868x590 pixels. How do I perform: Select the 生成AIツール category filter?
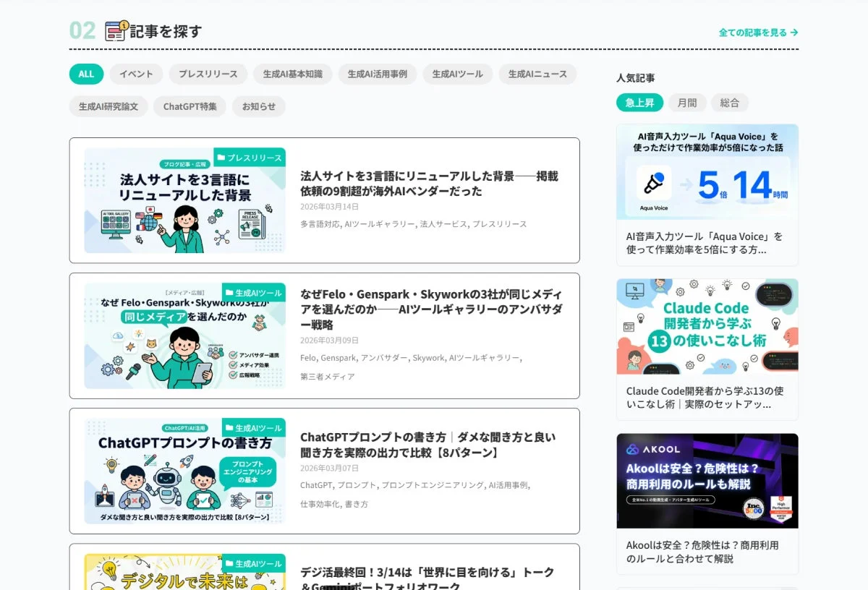[x=457, y=74]
